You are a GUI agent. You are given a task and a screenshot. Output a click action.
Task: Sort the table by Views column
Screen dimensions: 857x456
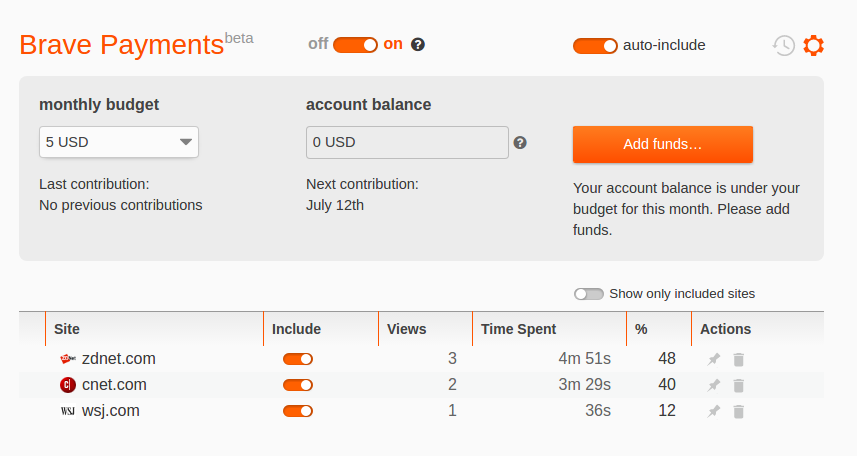coord(406,329)
